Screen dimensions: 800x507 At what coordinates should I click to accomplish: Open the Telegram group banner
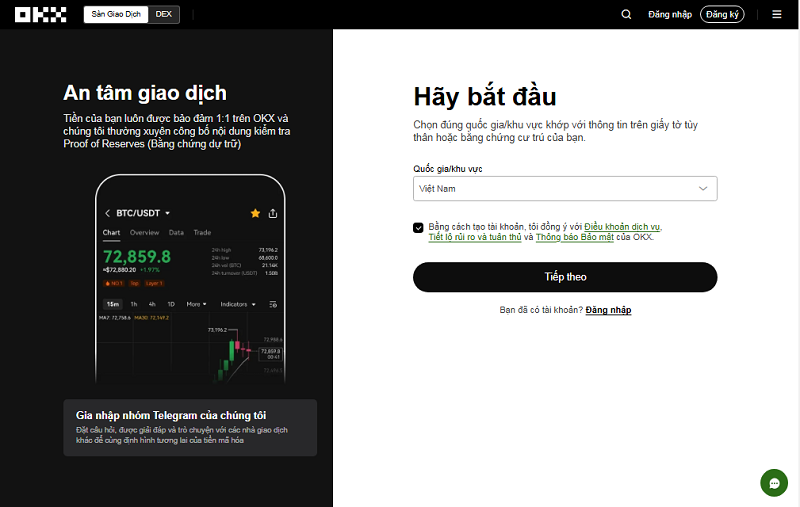point(190,427)
